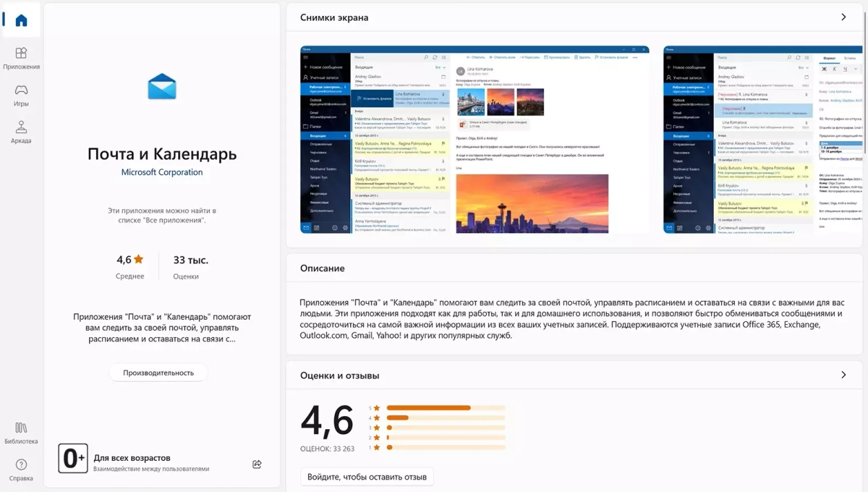This screenshot has width=868, height=492.
Task: Expand the Снимки экрана section chevron
Action: [x=843, y=17]
